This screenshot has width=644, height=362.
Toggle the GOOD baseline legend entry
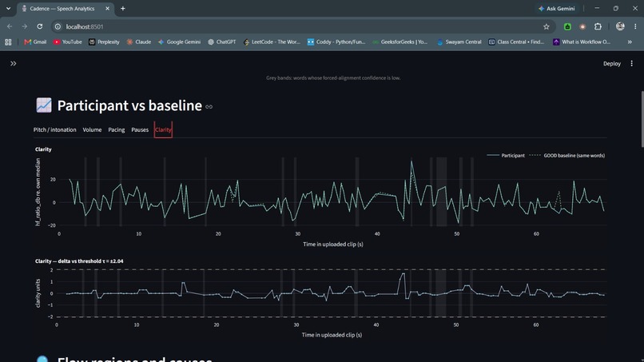click(566, 155)
